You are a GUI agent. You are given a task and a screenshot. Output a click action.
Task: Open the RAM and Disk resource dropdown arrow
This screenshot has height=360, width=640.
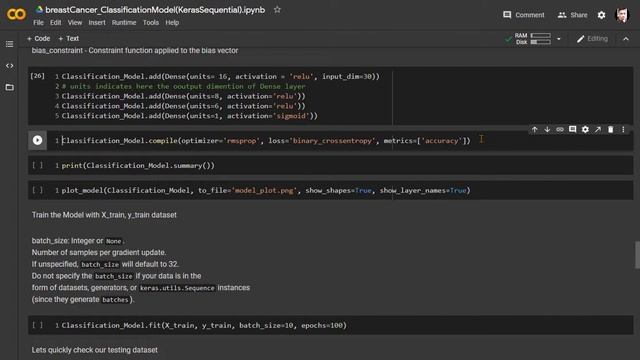pos(559,39)
